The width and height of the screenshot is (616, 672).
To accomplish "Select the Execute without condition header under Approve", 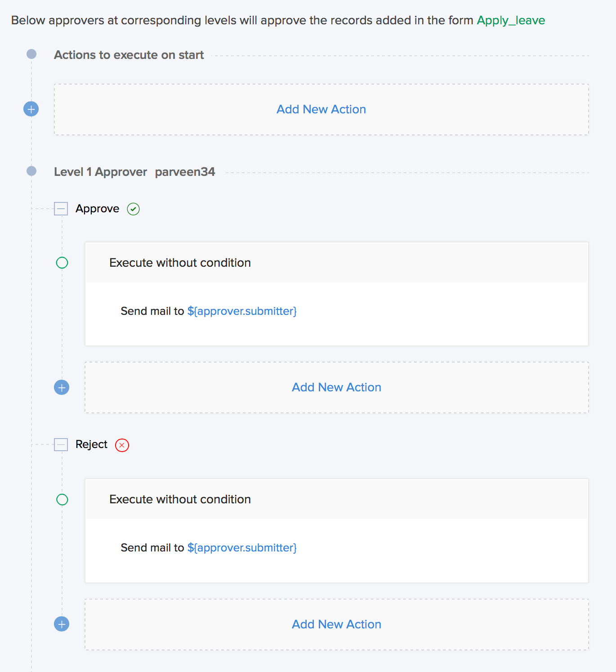I will pos(180,263).
